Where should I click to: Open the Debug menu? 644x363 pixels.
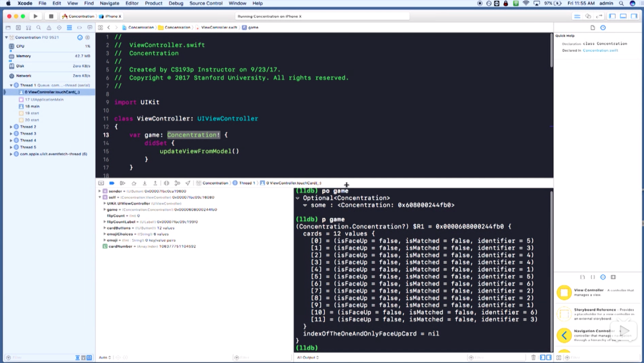point(176,3)
